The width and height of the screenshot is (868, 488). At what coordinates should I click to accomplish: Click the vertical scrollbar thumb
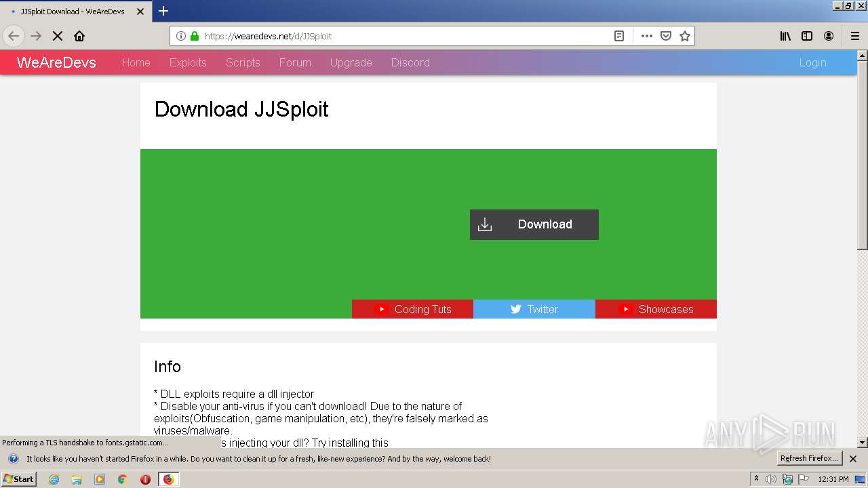(x=863, y=155)
